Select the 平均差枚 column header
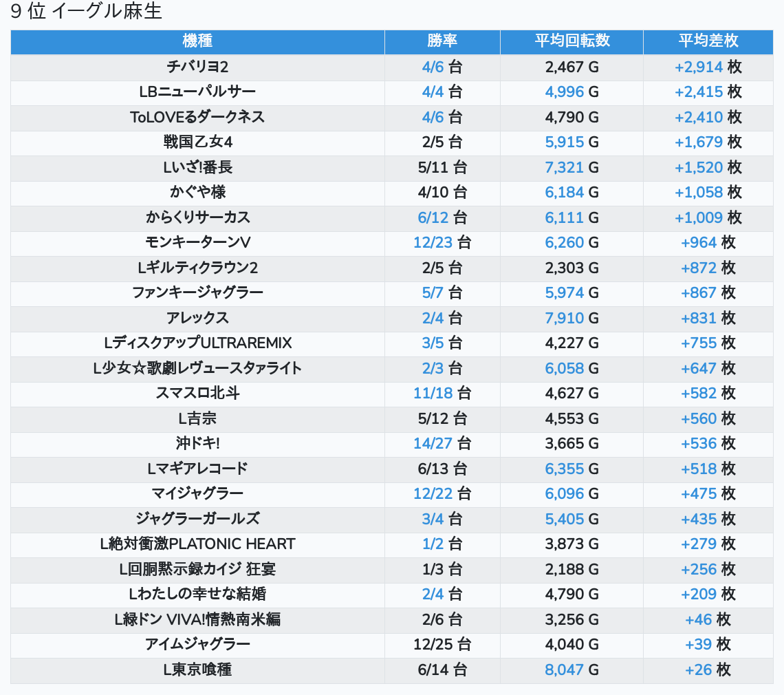The height and width of the screenshot is (695, 784). pos(708,41)
